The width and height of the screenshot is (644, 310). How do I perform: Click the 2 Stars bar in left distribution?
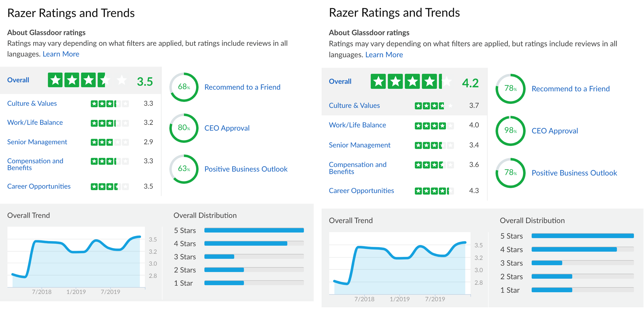click(254, 270)
